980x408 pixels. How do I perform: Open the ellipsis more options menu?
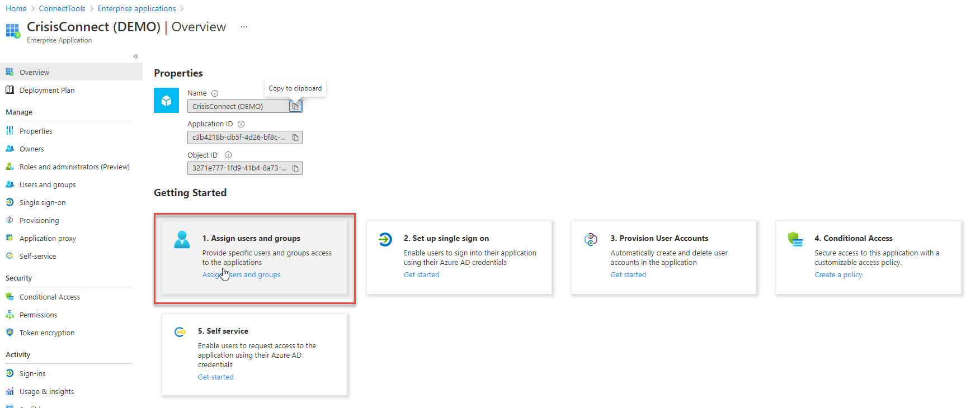click(244, 27)
